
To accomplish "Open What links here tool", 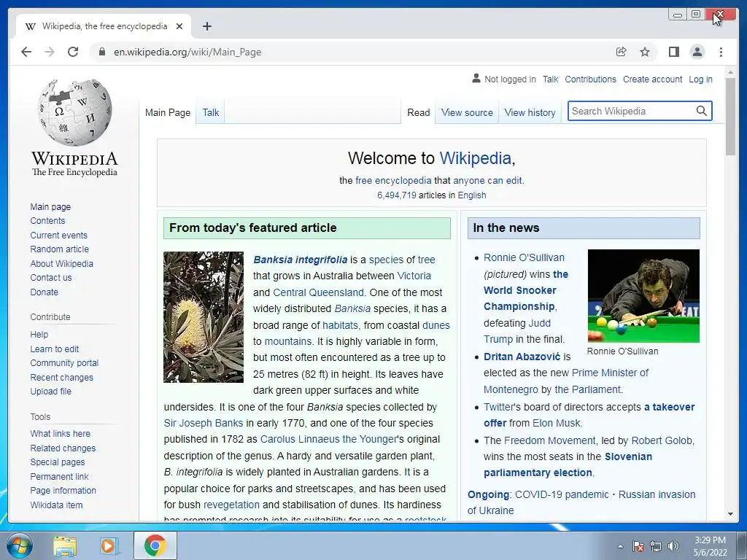I will (60, 433).
